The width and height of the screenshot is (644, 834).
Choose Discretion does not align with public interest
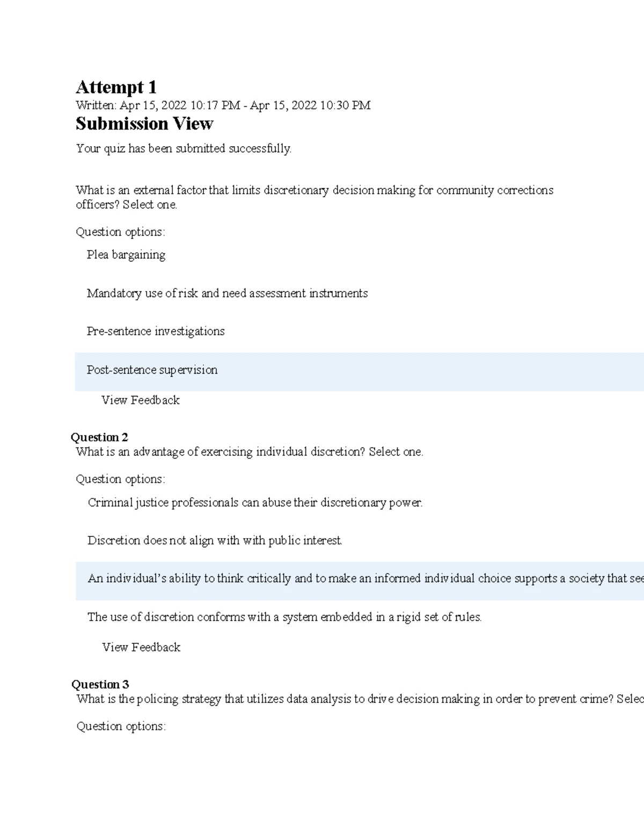tap(215, 540)
